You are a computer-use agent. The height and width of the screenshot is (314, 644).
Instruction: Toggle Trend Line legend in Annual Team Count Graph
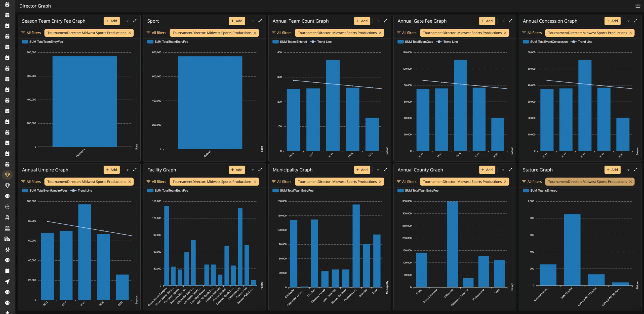[321, 42]
